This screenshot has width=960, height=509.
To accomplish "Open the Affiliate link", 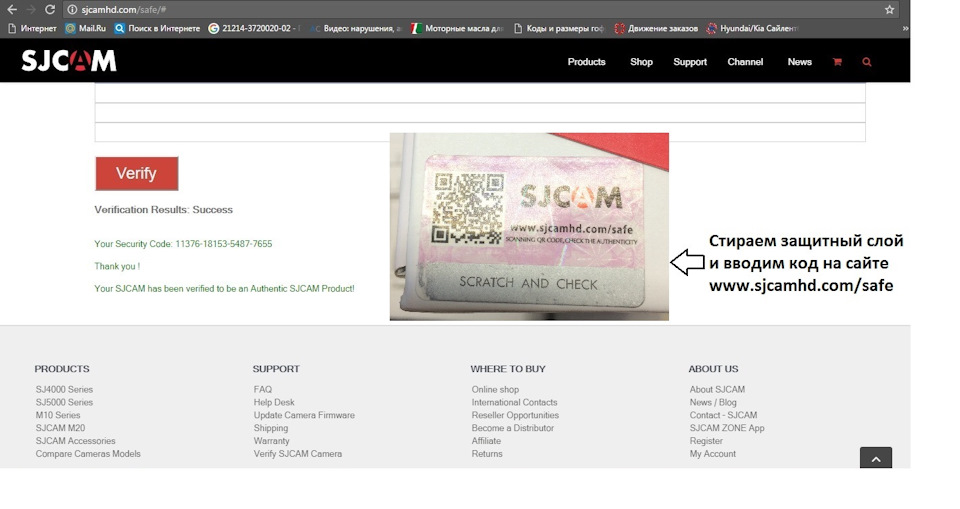I will 486,441.
